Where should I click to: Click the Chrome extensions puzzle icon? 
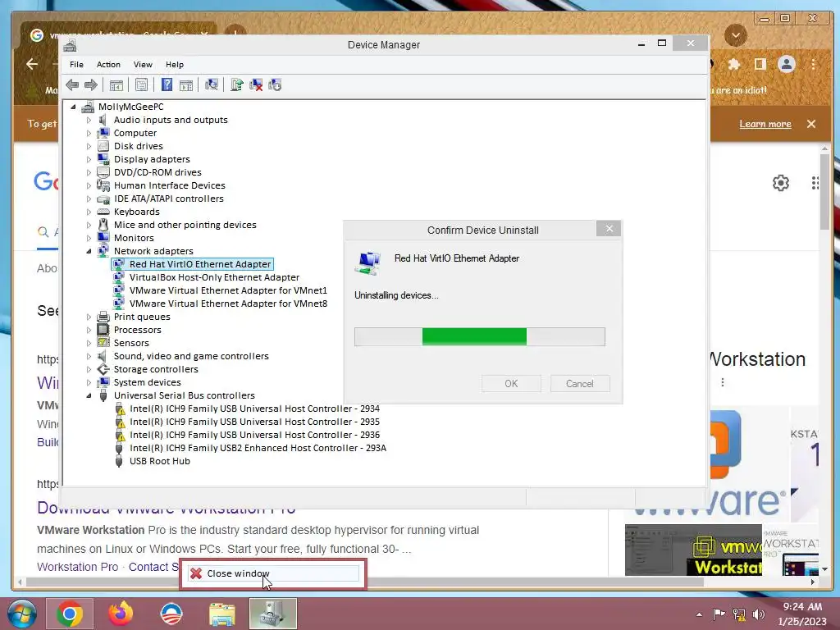pos(734,64)
